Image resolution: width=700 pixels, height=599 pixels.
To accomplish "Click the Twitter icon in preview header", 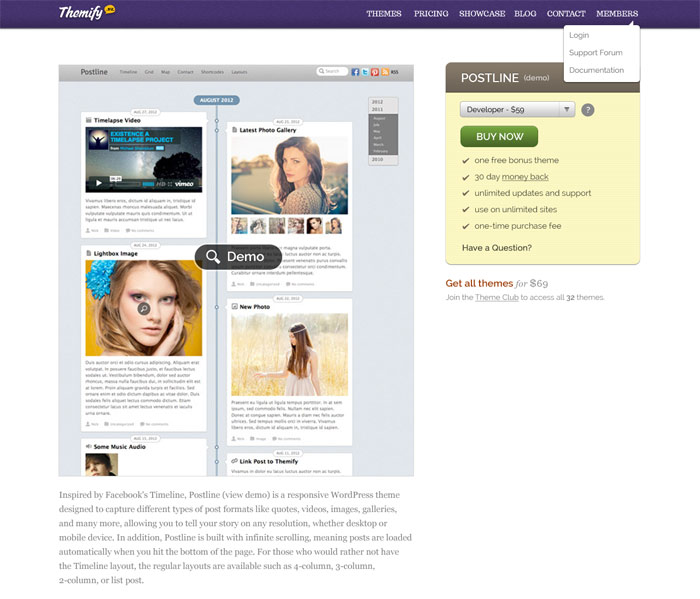I will 365,72.
